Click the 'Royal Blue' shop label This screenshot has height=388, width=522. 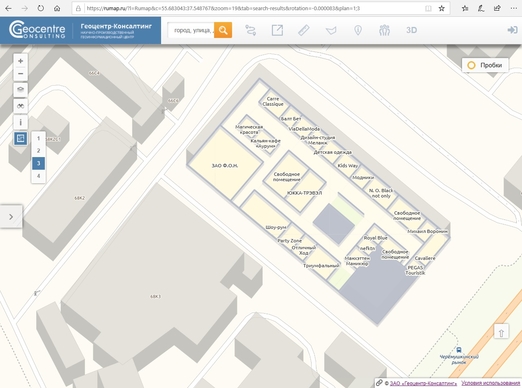click(x=376, y=238)
